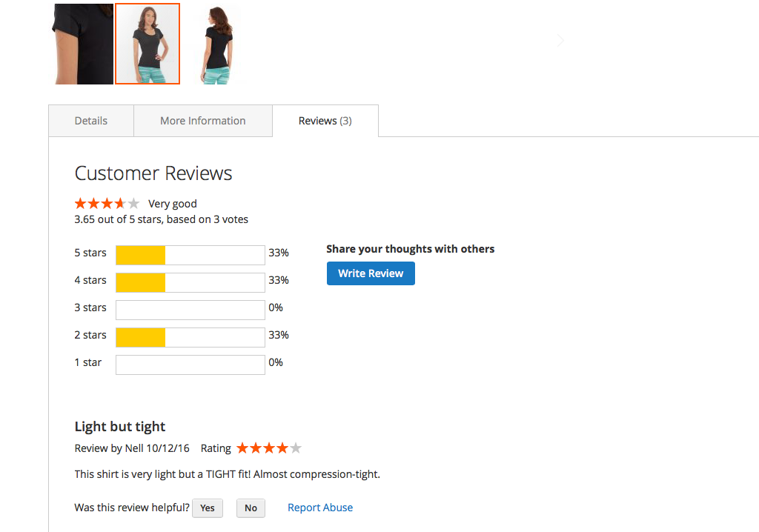759x532 pixels.
Task: Click the Light but tight review title
Action: [x=120, y=427]
